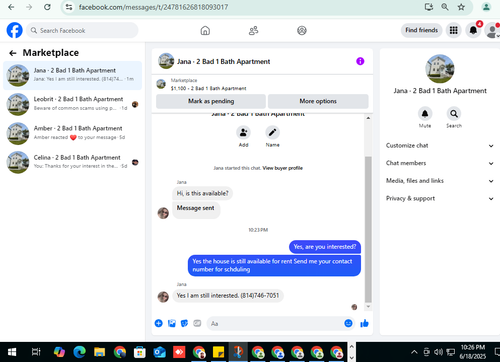Send a thumbs-up like

tap(364, 323)
